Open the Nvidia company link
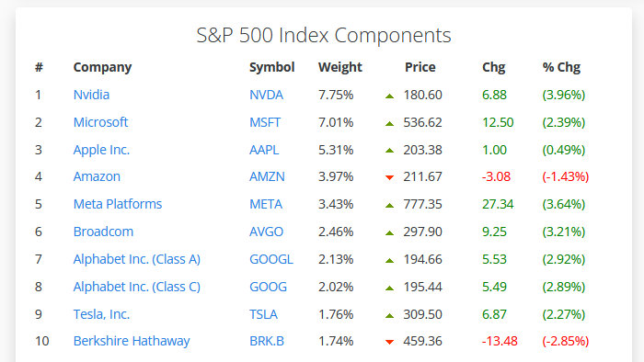 click(x=91, y=95)
